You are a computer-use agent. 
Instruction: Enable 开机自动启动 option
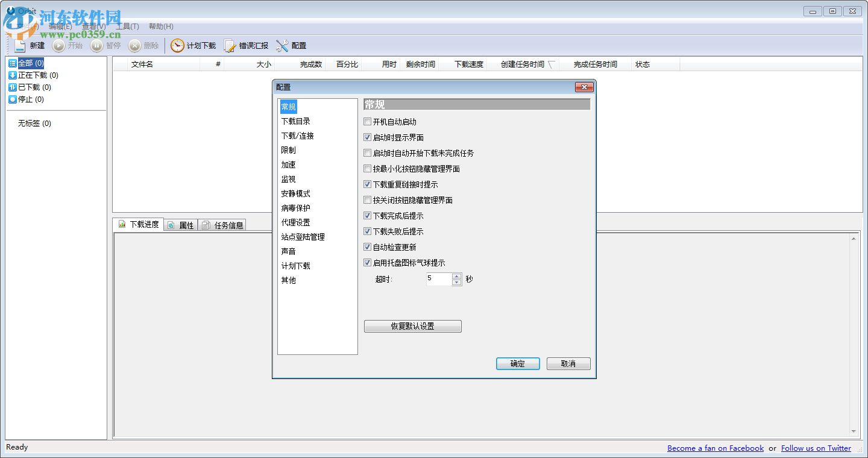click(367, 121)
